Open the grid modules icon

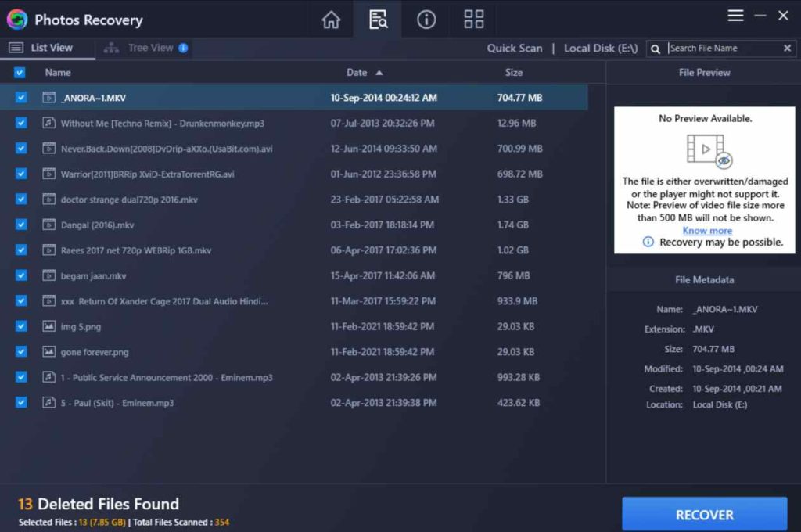click(x=473, y=20)
